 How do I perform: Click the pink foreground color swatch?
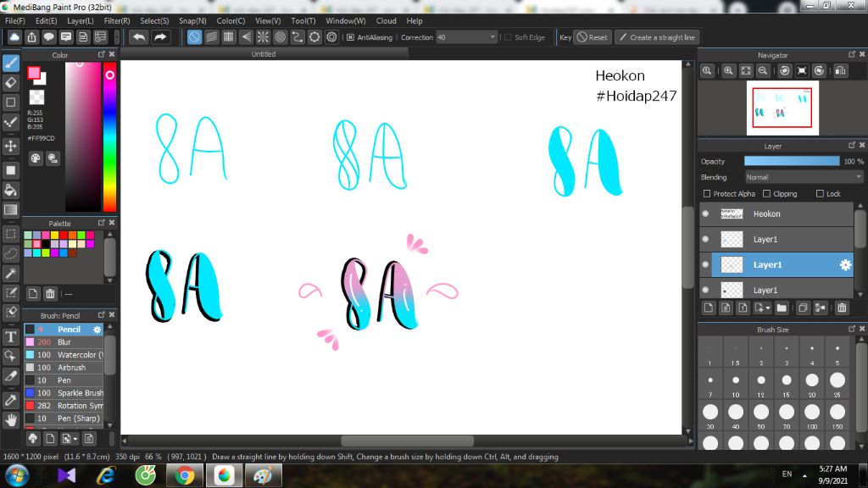(x=34, y=73)
